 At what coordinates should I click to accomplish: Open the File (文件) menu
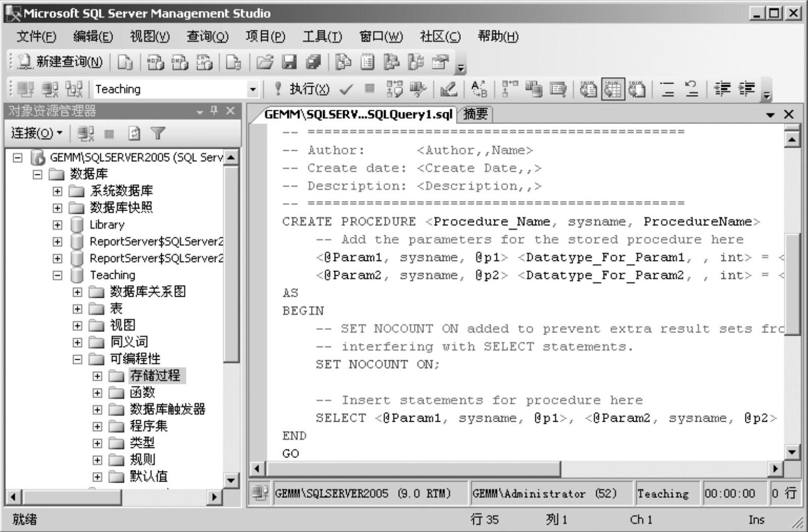point(36,36)
